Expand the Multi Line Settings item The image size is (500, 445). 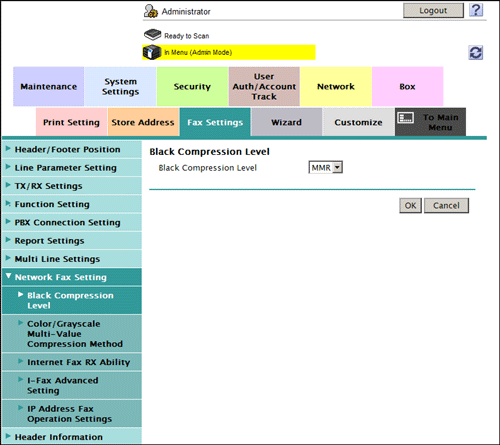tap(72, 259)
